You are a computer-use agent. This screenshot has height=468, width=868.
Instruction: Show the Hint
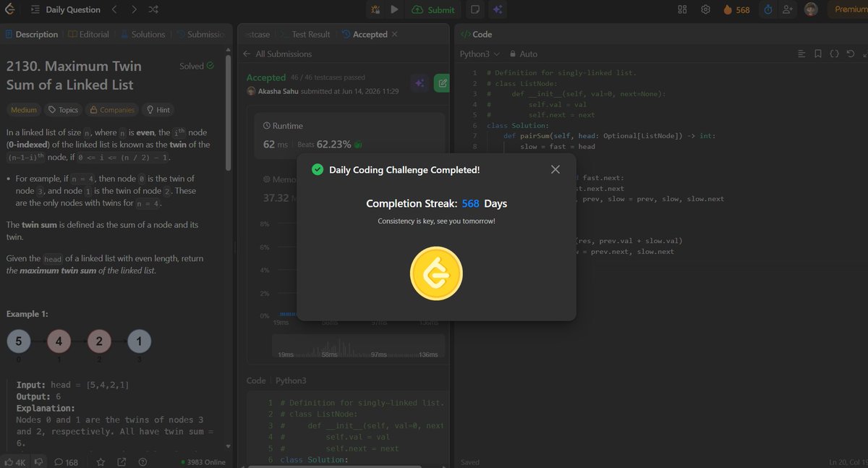coord(158,110)
